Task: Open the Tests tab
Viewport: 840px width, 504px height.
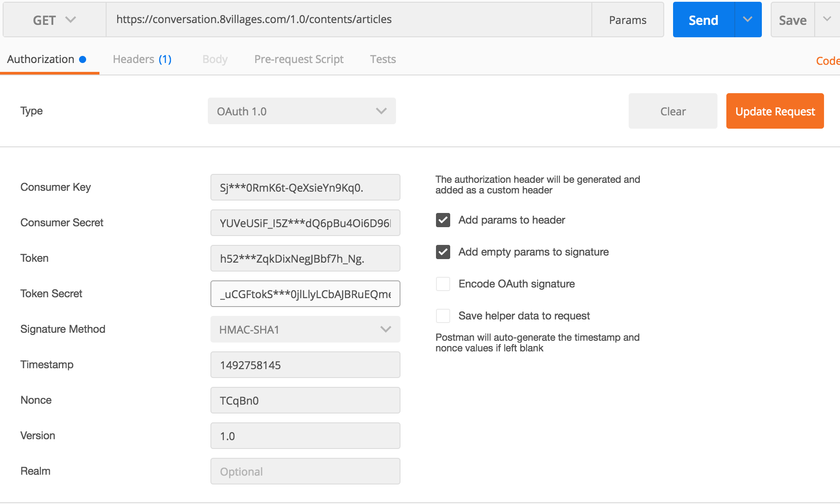Action: click(x=383, y=59)
